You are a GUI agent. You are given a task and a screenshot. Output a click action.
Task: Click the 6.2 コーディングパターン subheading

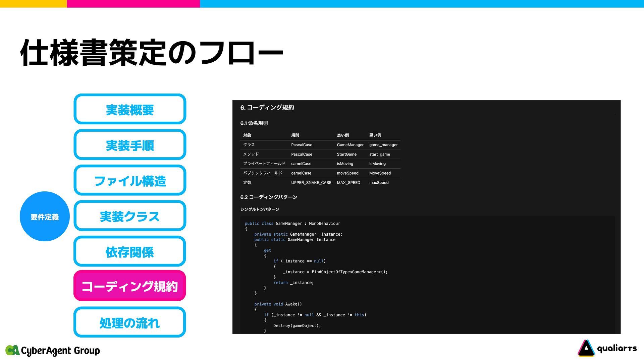269,197
